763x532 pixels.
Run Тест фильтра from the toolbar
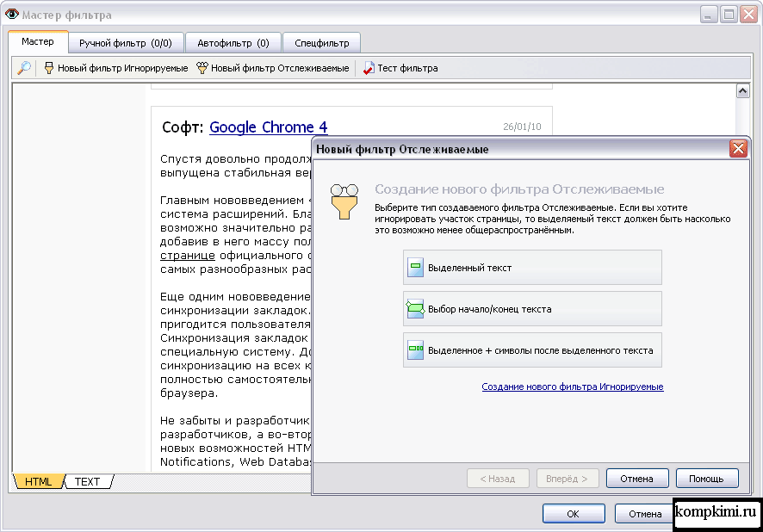click(x=400, y=68)
